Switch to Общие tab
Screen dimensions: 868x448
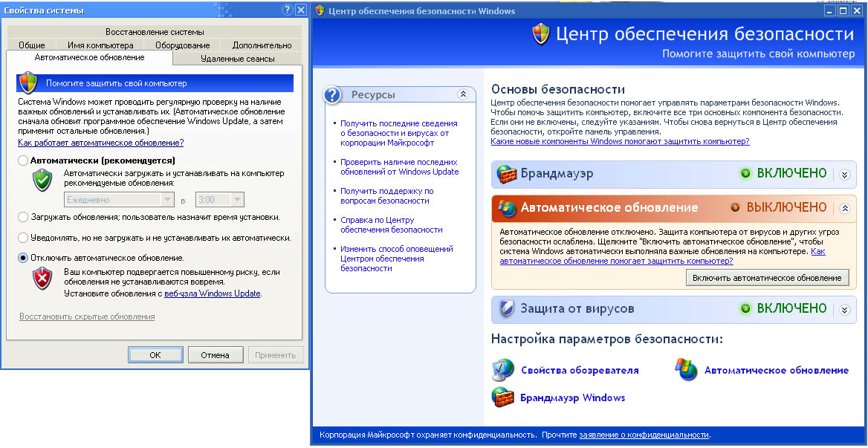32,45
